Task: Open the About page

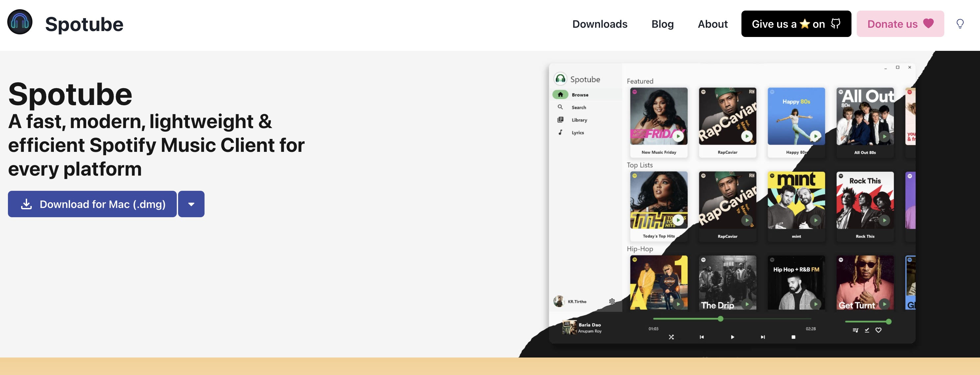Action: 712,24
